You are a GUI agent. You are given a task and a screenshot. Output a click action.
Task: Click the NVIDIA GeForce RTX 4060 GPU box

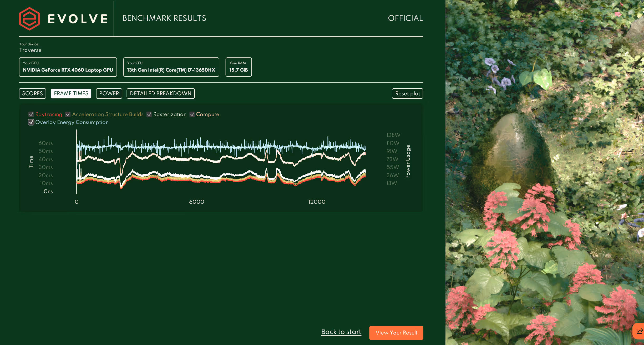pyautogui.click(x=68, y=67)
